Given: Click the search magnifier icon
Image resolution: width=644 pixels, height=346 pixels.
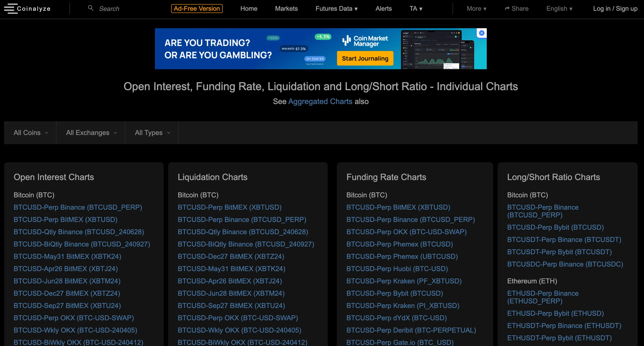Looking at the screenshot, I should tap(91, 8).
